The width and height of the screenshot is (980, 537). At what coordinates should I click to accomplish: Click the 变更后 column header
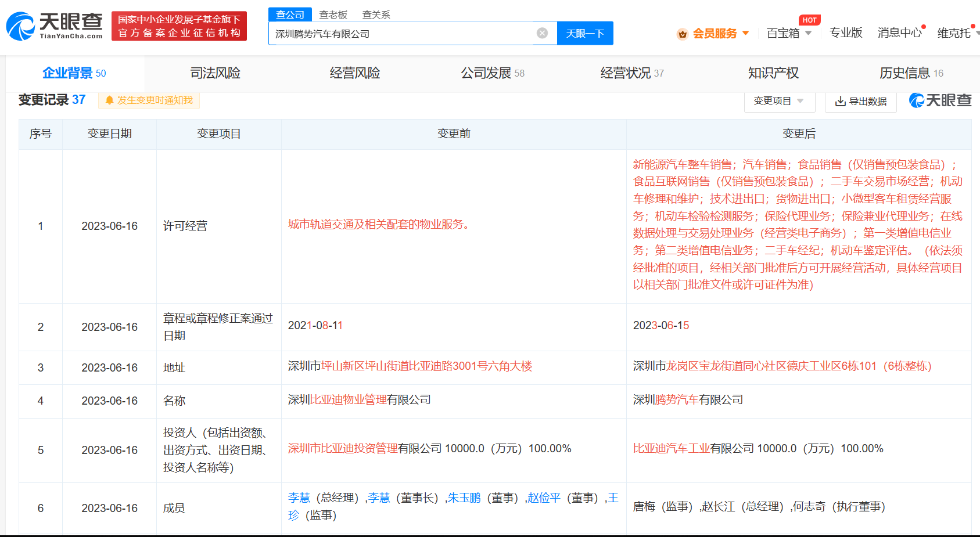pos(799,134)
